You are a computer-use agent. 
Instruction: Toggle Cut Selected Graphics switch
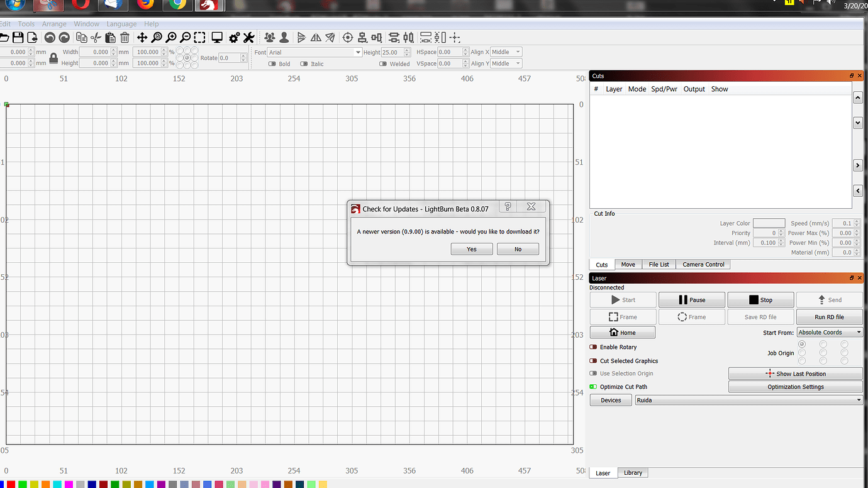tap(593, 361)
